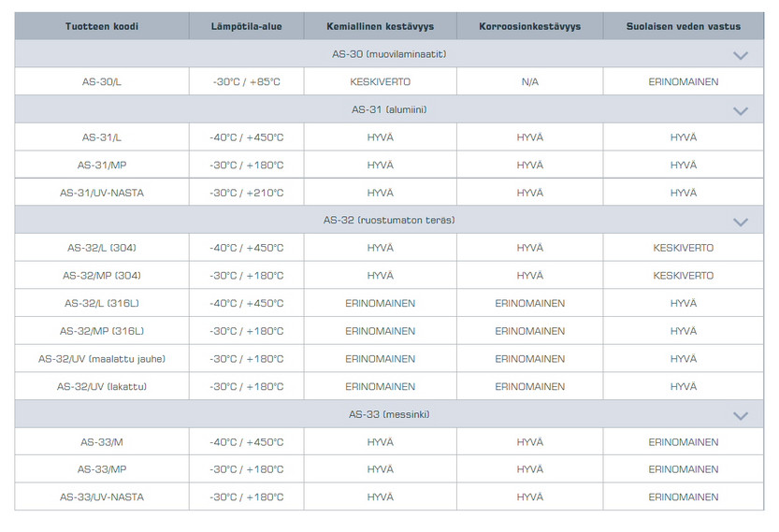Collapse the AS-30 (muovilaminaatit) section chevron
The height and width of the screenshot is (532, 779).
(741, 55)
